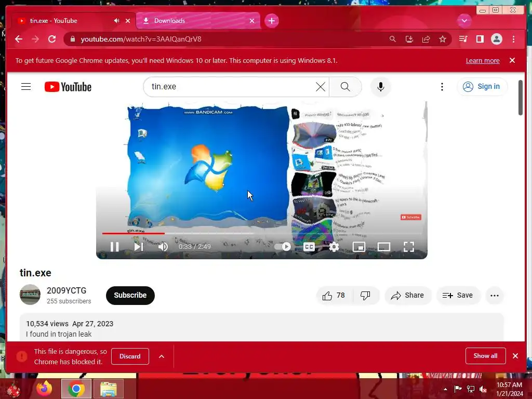
Task: Click the address bar URL
Action: (x=141, y=39)
